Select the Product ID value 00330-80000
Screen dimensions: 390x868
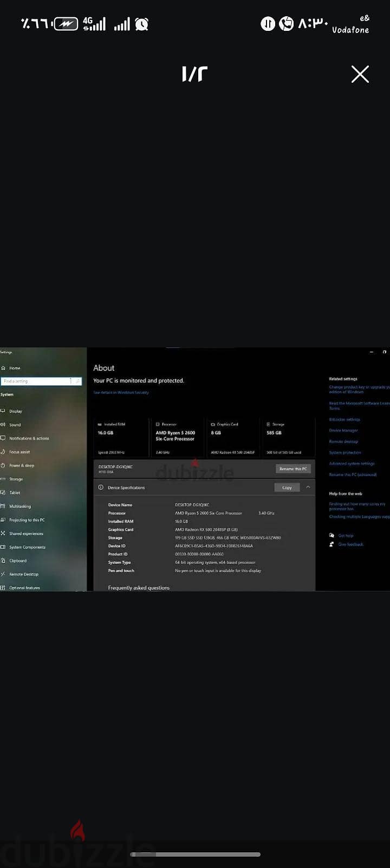click(199, 554)
